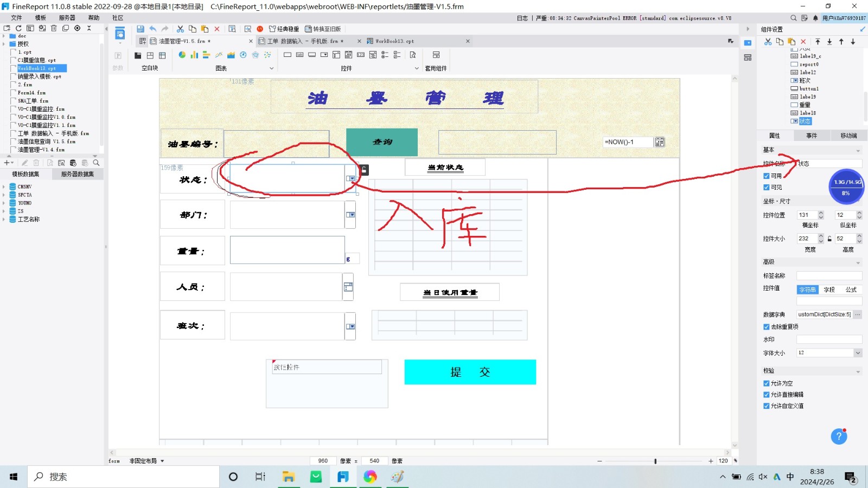Open the 服务器 menu
This screenshot has height=488, width=868.
tap(67, 18)
